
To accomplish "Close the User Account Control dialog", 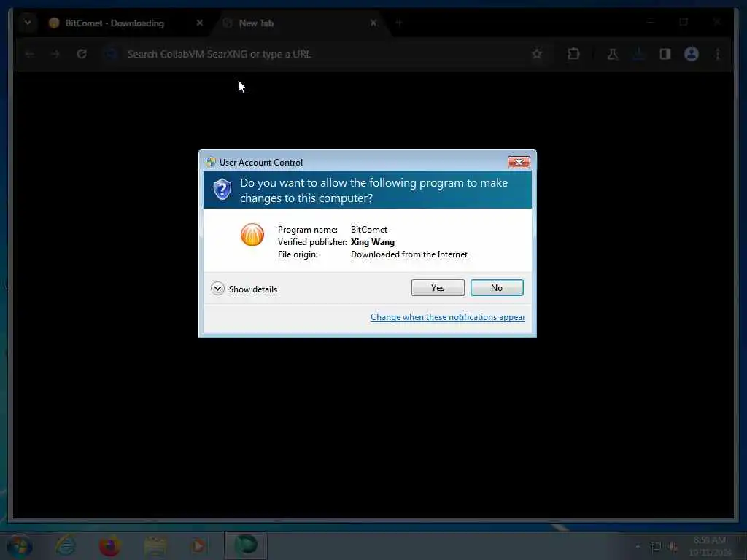I will [x=519, y=163].
